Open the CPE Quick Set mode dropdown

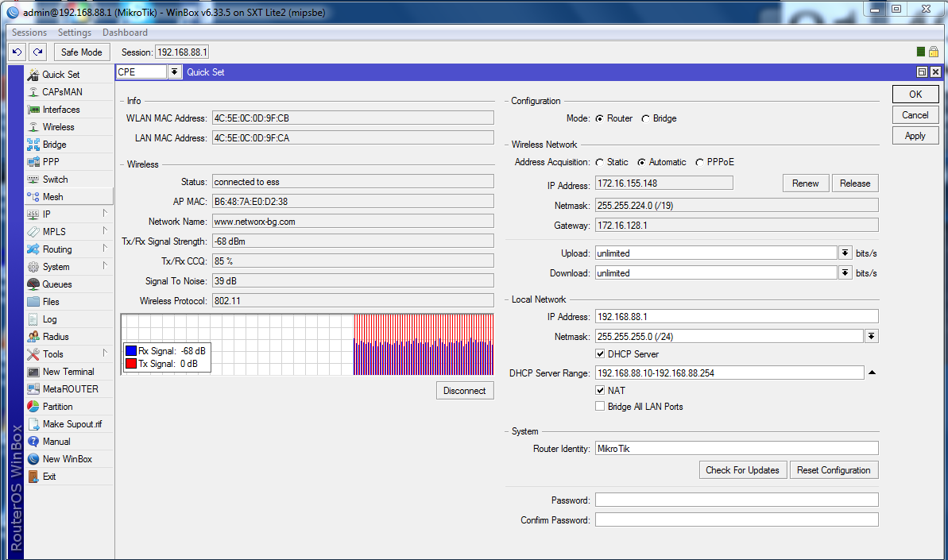(x=174, y=72)
